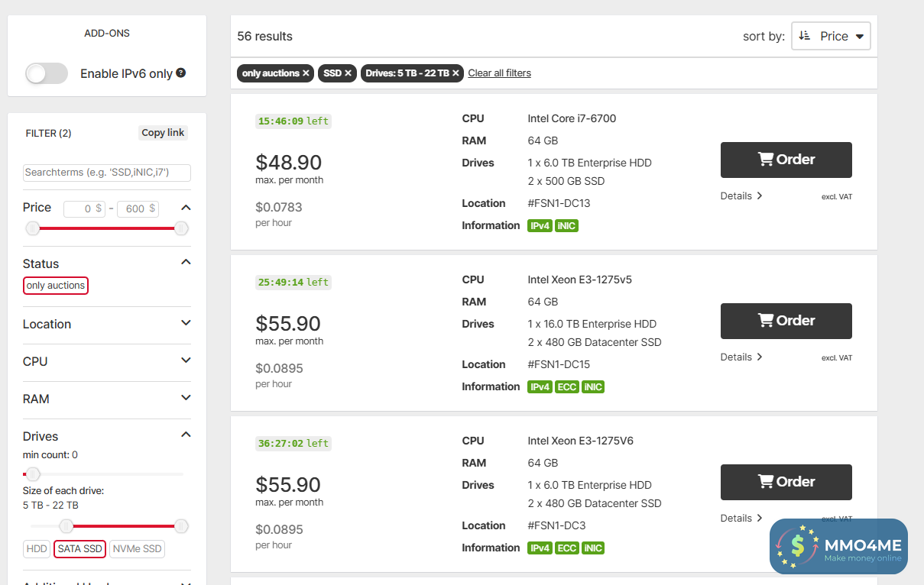Expand the Location filter section
This screenshot has height=585, width=924.
point(107,324)
